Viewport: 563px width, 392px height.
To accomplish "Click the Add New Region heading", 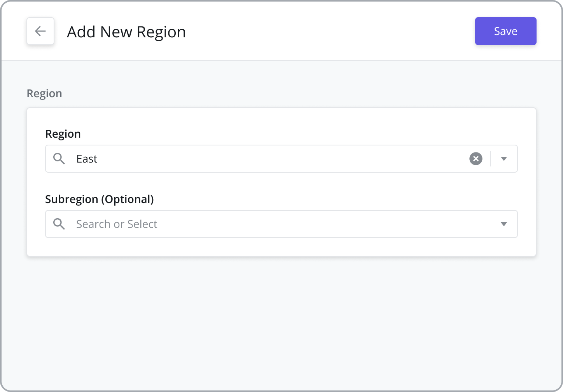I will pyautogui.click(x=126, y=31).
